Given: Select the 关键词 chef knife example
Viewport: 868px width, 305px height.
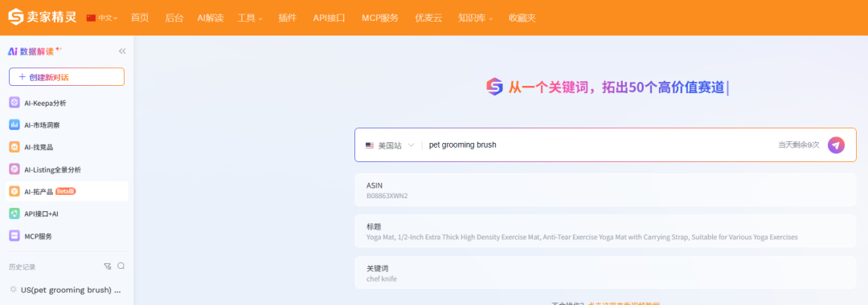Looking at the screenshot, I should 605,272.
